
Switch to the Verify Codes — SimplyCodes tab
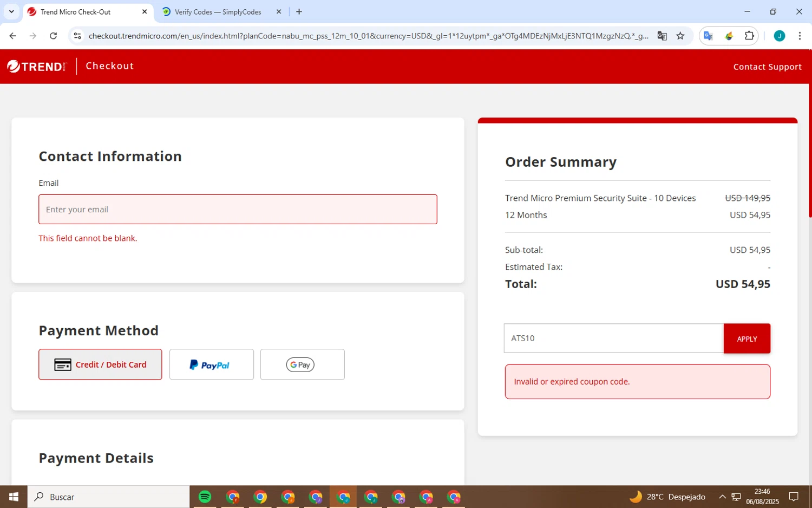point(218,12)
